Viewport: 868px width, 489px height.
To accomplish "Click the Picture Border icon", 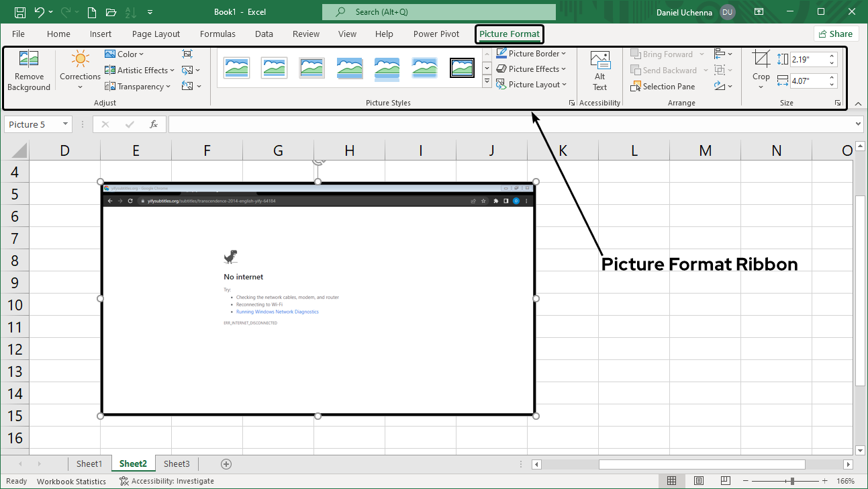I will (503, 53).
